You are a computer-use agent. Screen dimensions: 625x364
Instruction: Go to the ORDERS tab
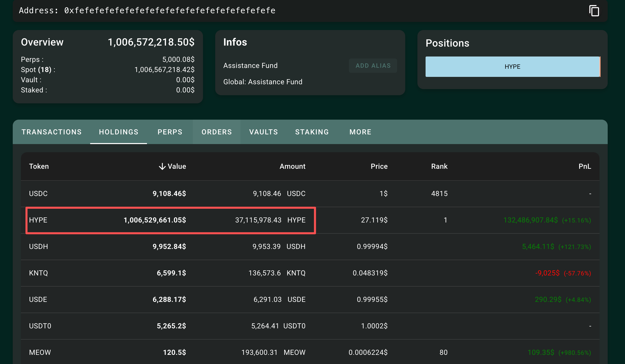(217, 132)
